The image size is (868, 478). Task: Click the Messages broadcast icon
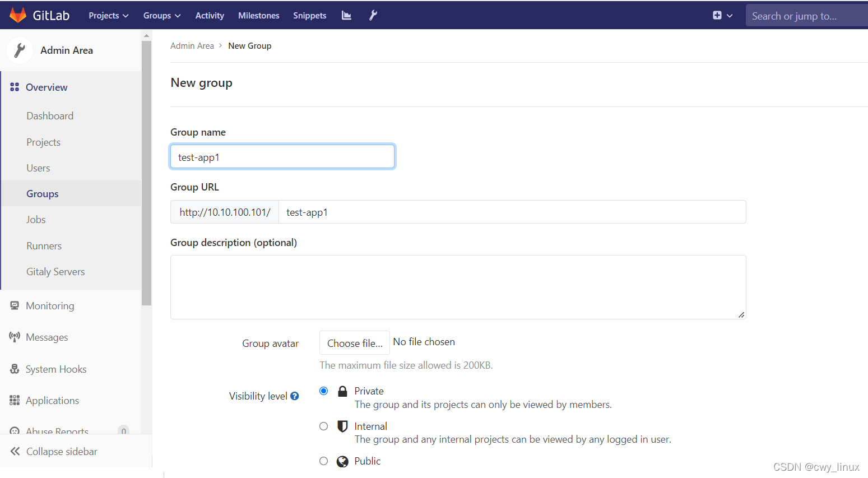coord(15,337)
